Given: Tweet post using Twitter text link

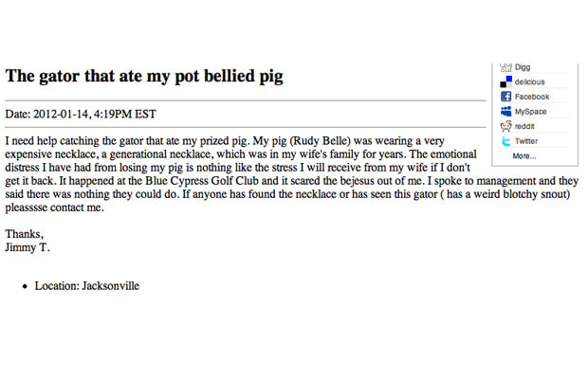Looking at the screenshot, I should tap(526, 141).
